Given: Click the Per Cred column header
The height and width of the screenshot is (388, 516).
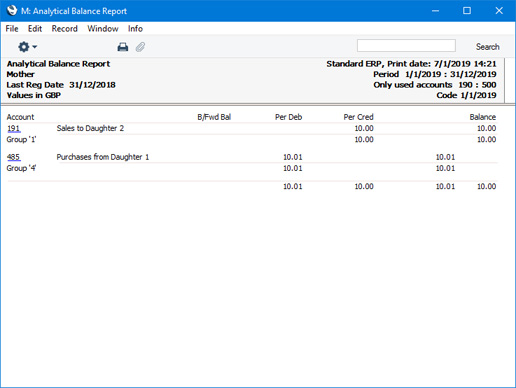Looking at the screenshot, I should pyautogui.click(x=358, y=117).
